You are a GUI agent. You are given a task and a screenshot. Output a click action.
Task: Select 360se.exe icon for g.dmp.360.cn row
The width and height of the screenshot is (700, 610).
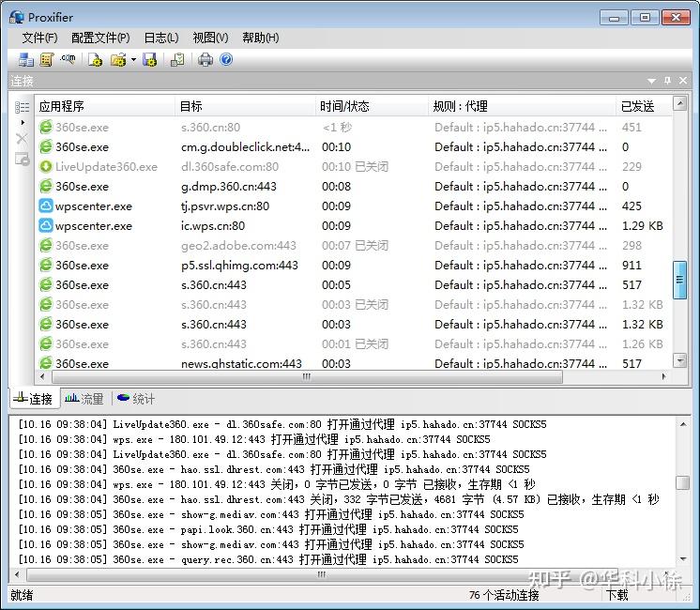coord(46,186)
